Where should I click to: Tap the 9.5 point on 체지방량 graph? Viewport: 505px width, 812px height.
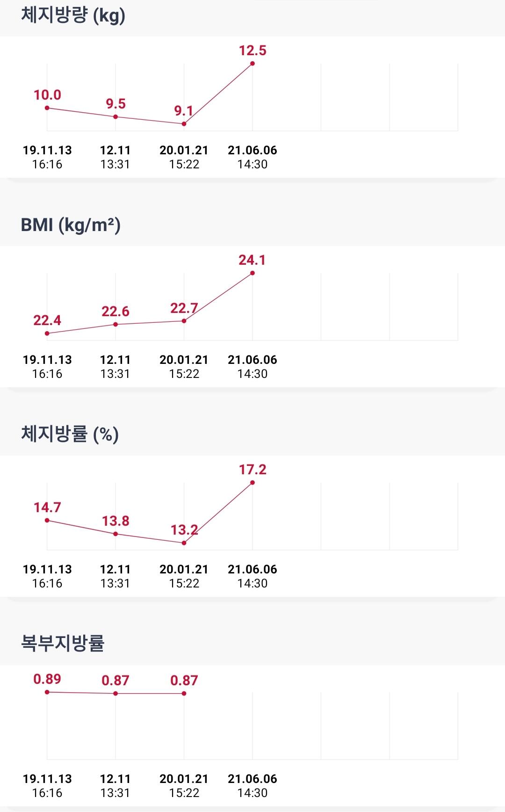point(115,116)
